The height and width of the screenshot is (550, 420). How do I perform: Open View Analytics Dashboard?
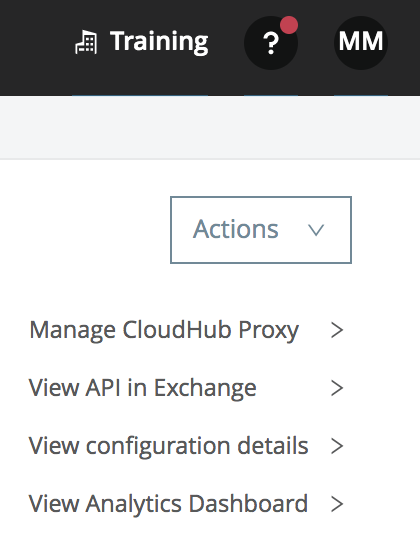coord(168,504)
